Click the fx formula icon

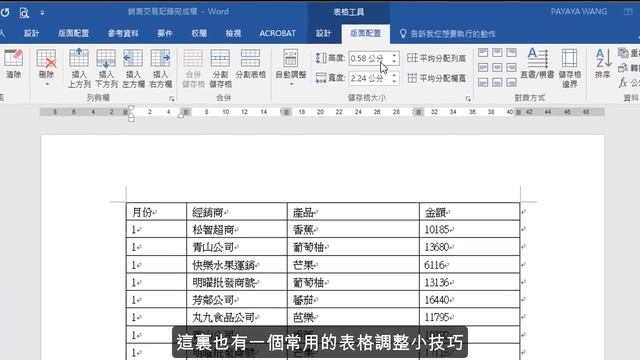point(623,83)
